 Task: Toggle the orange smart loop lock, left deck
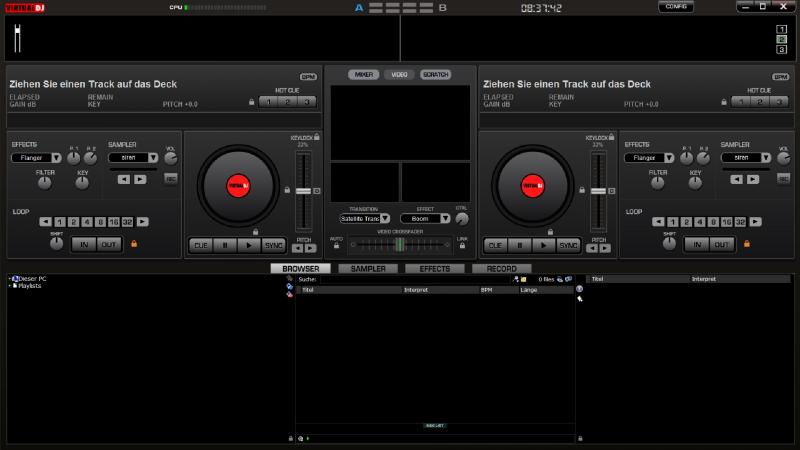point(134,244)
